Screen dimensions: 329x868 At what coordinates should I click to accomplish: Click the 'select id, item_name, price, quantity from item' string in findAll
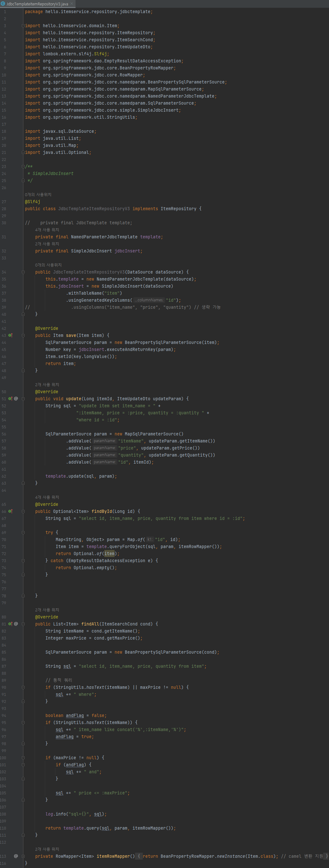(x=141, y=666)
